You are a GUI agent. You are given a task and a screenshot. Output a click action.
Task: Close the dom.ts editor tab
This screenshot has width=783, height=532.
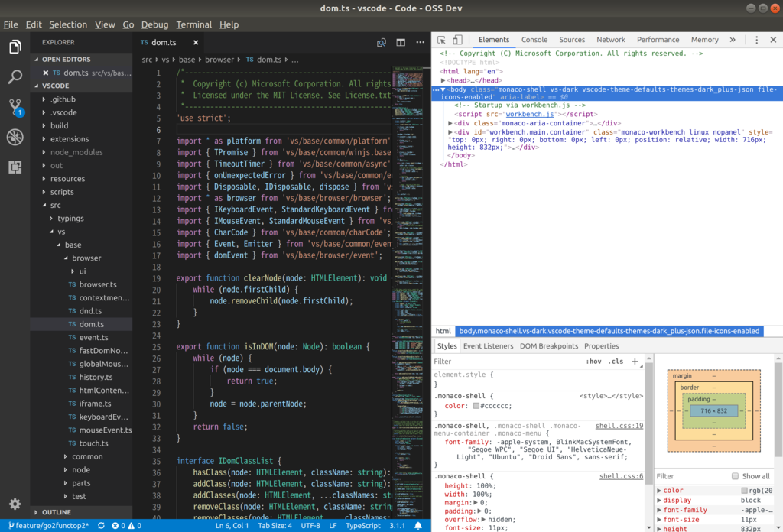[x=196, y=42]
